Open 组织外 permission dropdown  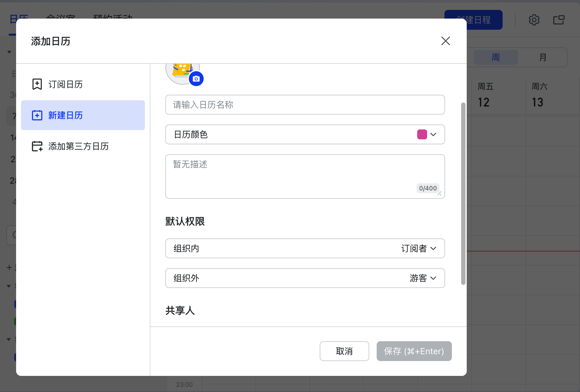(305, 278)
